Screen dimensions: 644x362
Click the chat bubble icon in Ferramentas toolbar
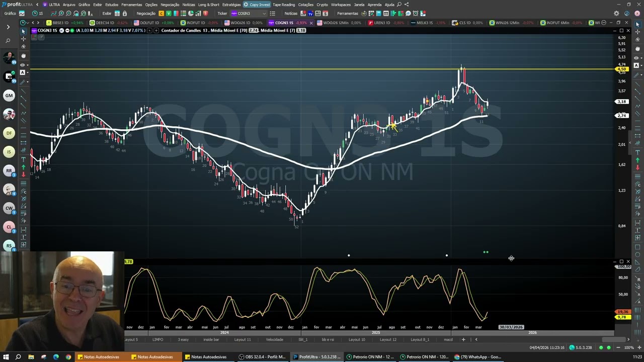click(408, 14)
